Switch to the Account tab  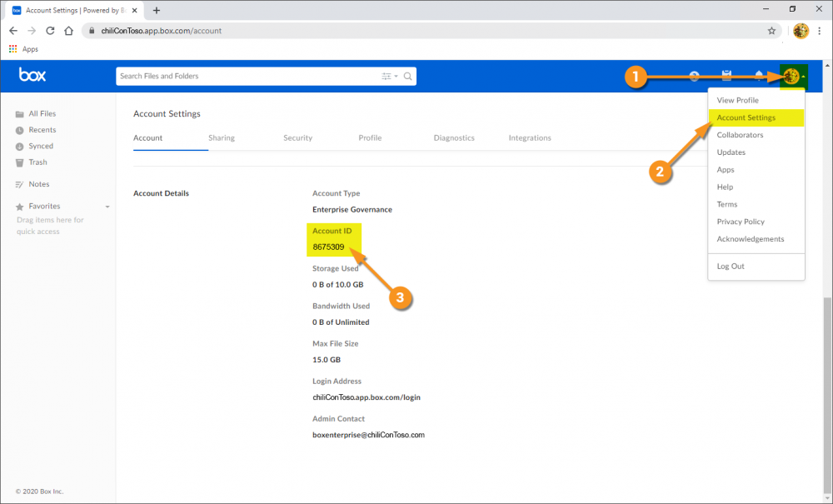click(x=147, y=138)
